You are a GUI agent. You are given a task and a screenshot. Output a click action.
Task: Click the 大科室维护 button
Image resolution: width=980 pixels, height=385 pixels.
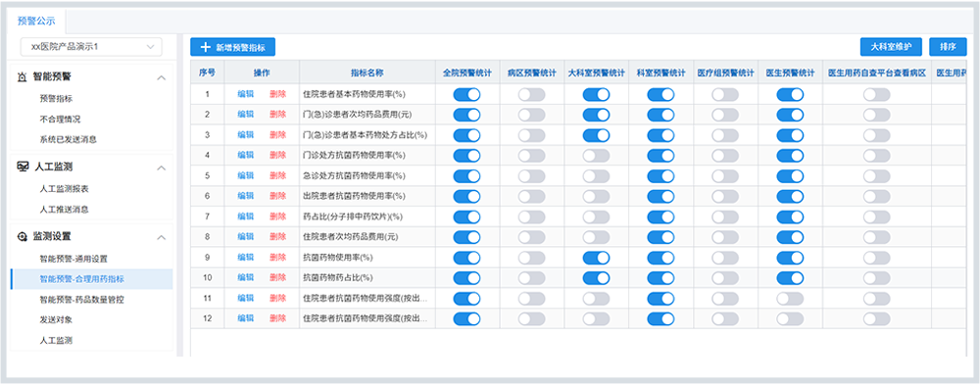pos(891,47)
